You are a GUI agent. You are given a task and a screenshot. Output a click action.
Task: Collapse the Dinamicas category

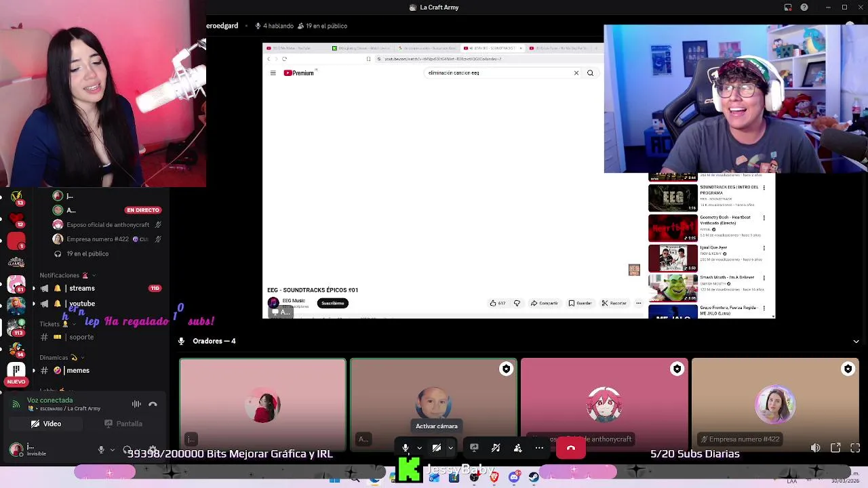(62, 357)
